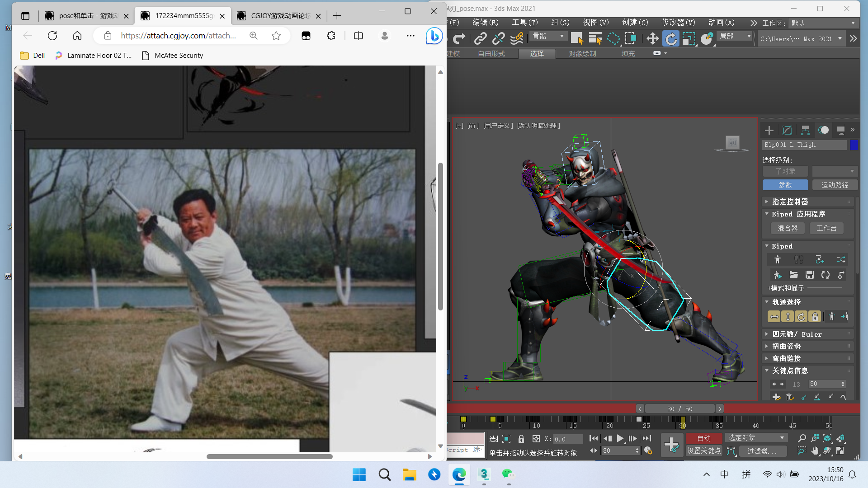The height and width of the screenshot is (488, 868).
Task: Toggle the Window/Crossing selection icon
Action: click(x=631, y=39)
